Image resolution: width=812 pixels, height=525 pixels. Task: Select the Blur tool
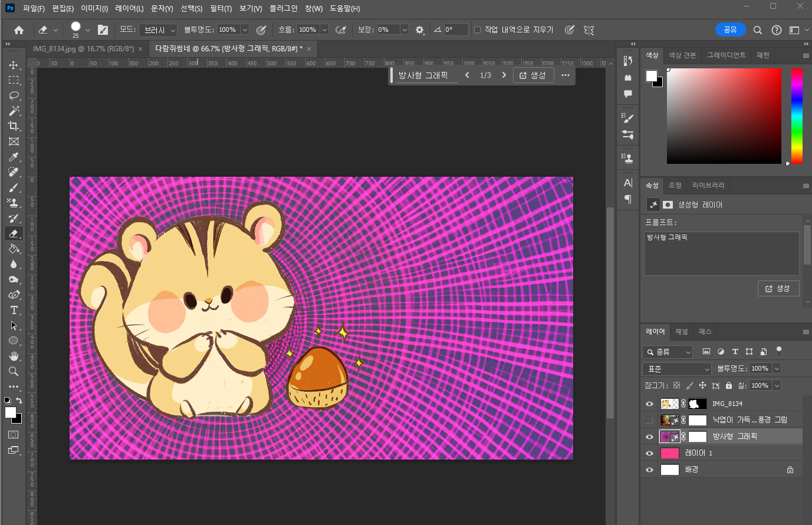tap(14, 264)
